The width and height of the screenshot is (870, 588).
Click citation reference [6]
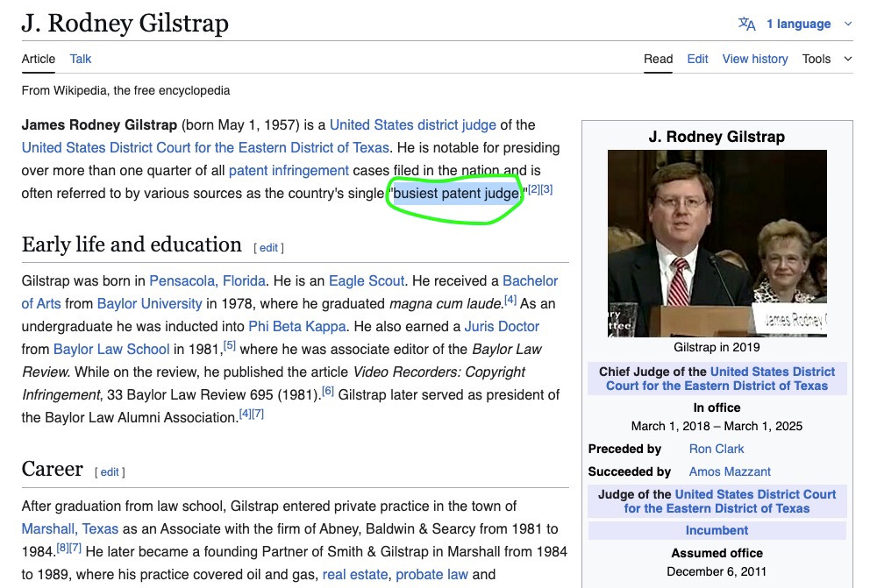328,391
